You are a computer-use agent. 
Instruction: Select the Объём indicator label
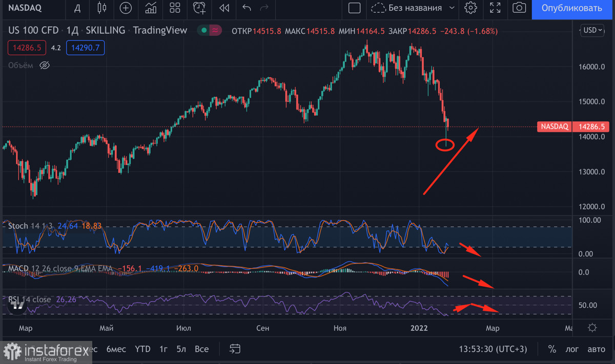point(20,65)
